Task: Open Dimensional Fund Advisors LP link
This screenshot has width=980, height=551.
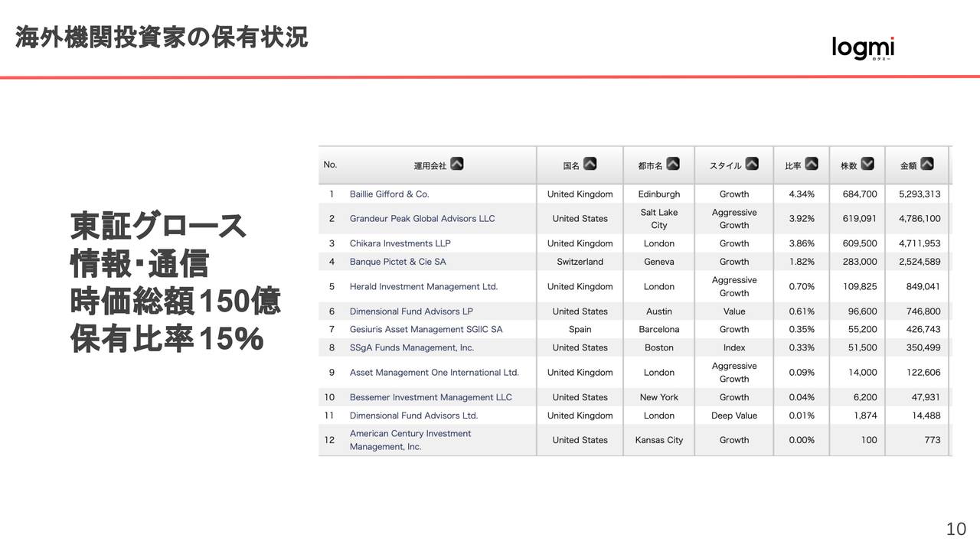Action: [x=411, y=311]
